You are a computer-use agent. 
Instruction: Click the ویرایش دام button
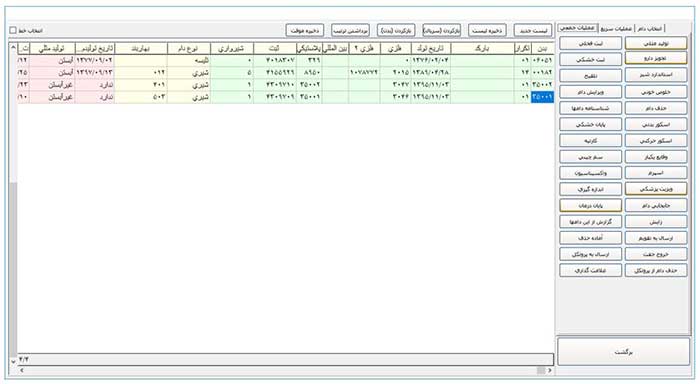tap(591, 92)
